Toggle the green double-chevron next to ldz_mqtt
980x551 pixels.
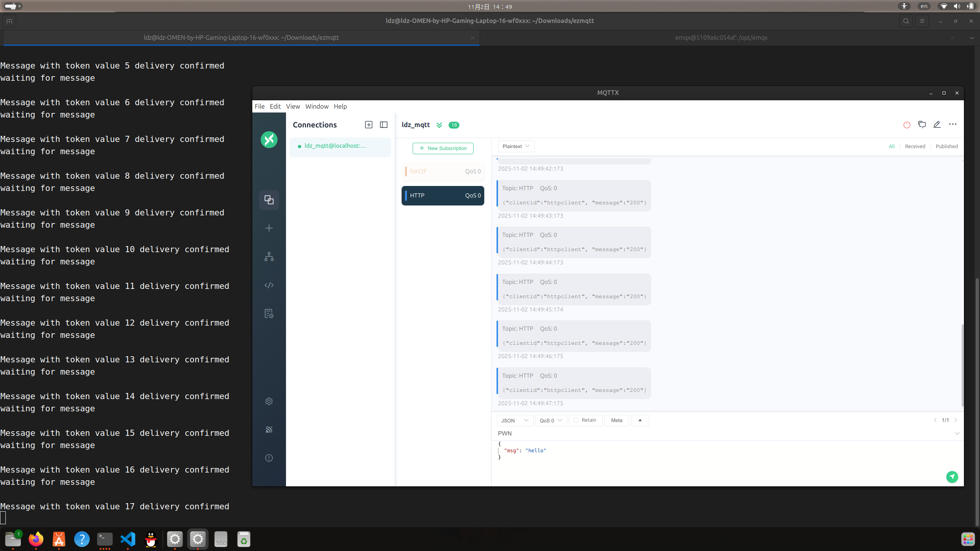(x=439, y=125)
